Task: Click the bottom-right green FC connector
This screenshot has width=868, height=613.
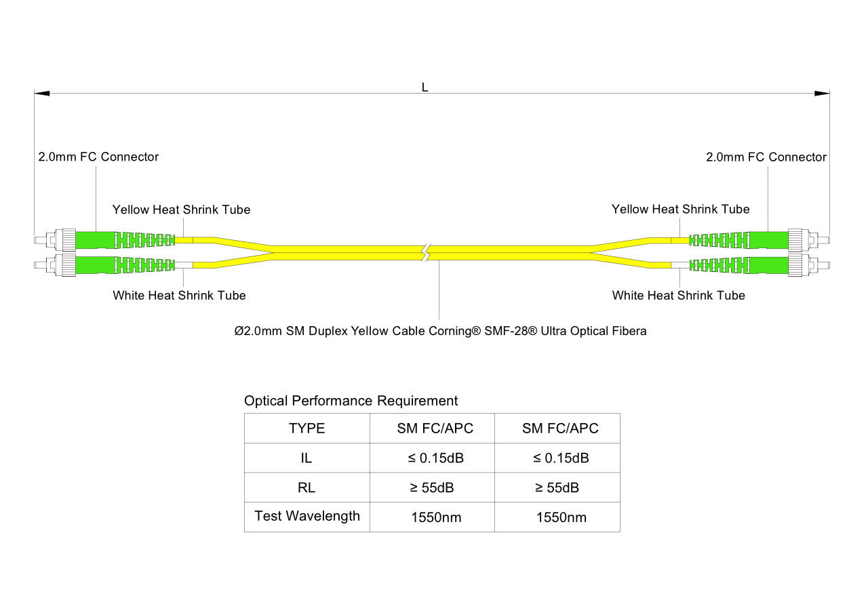Action: [768, 264]
